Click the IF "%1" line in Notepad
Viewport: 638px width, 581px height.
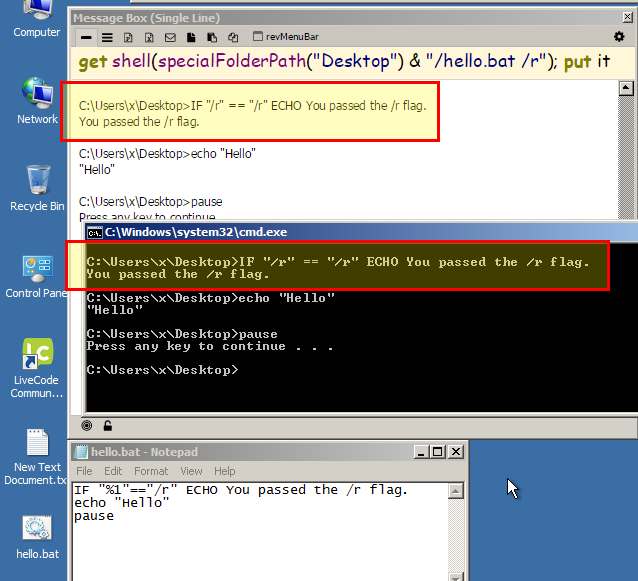point(241,490)
